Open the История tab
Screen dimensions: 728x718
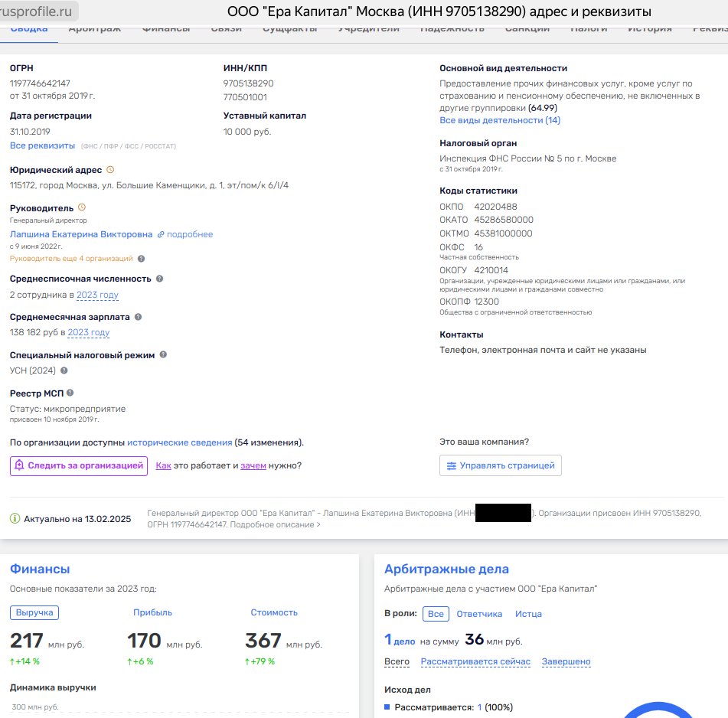(x=650, y=30)
